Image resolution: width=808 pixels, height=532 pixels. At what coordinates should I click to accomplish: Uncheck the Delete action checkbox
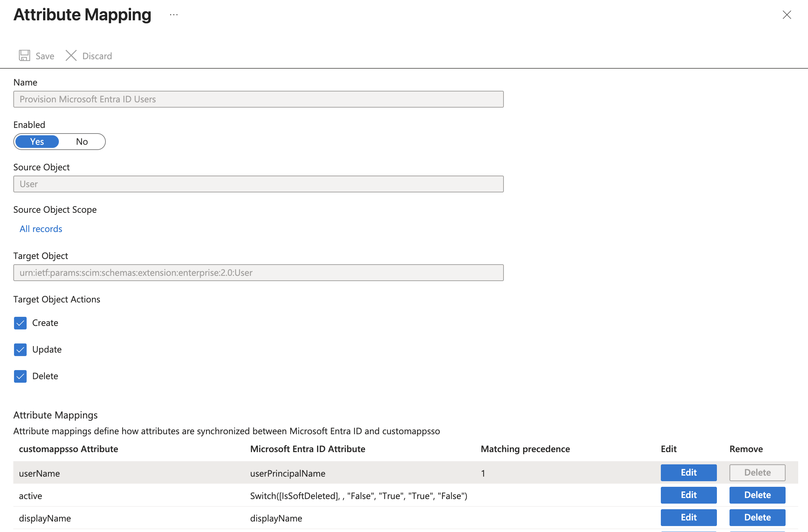pyautogui.click(x=20, y=376)
